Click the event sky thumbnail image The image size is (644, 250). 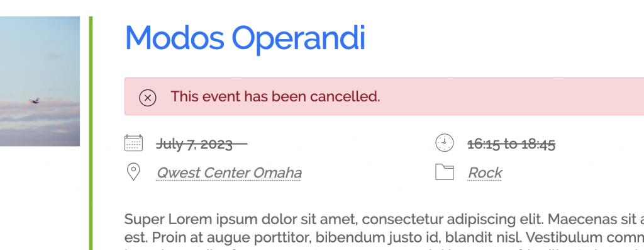[40, 81]
